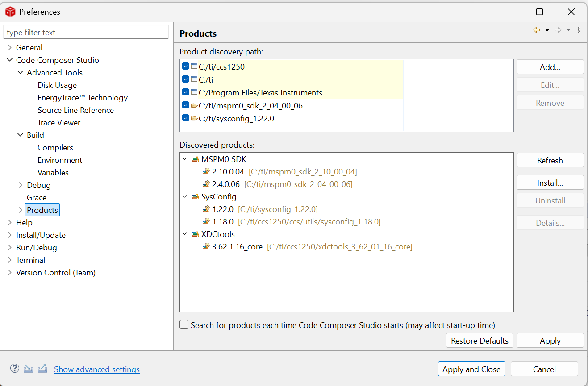Click the XDCtools product icon

point(196,234)
